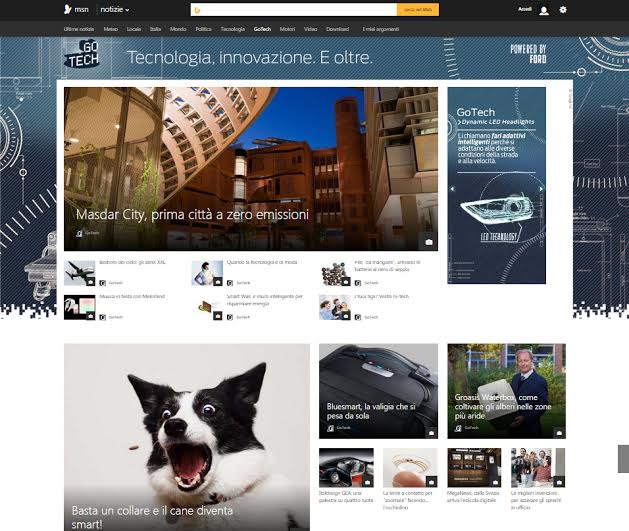This screenshot has height=531, width=629.
Task: Open the Italia section
Action: (155, 29)
